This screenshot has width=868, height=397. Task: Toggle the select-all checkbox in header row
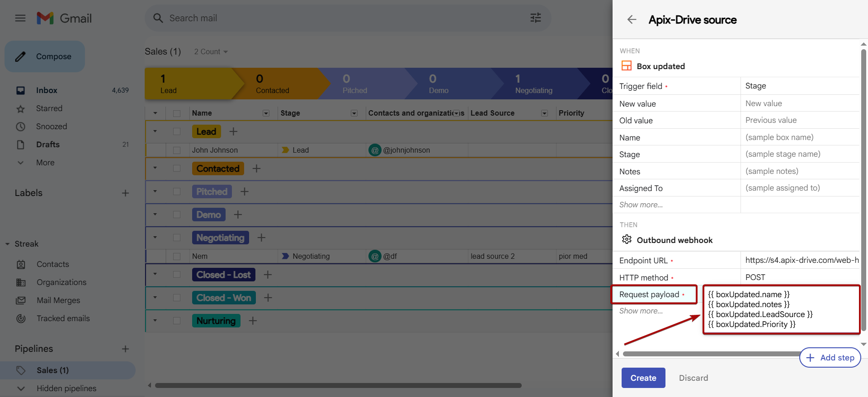point(177,113)
